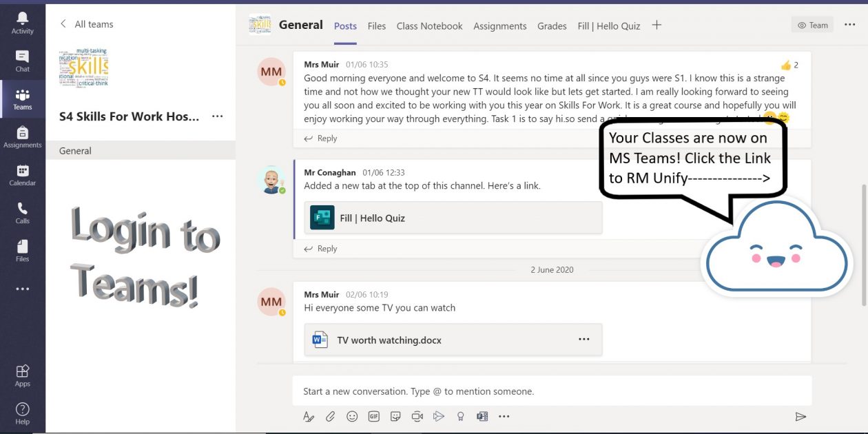Image resolution: width=868 pixels, height=434 pixels.
Task: Open the Class Notebook tab
Action: 429,26
